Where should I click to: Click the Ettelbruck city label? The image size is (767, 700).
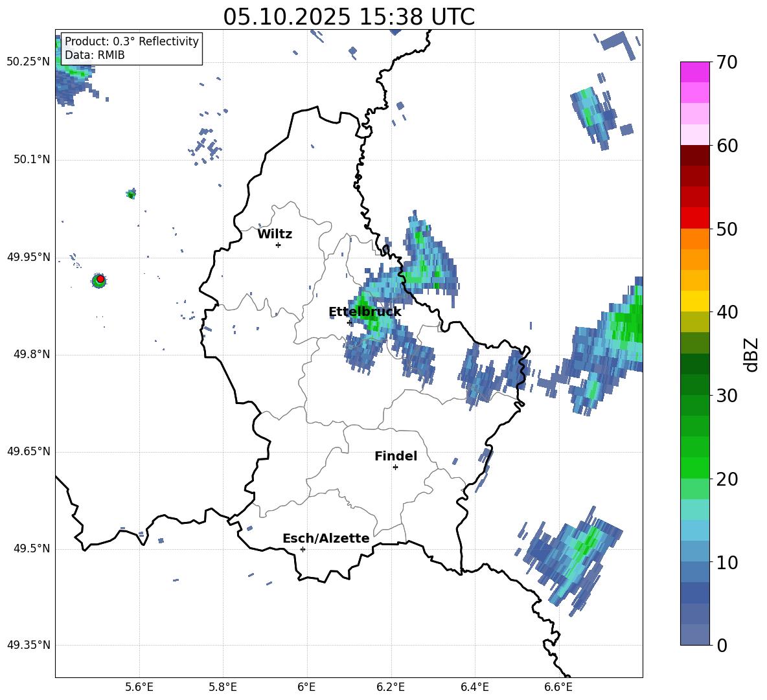[365, 312]
